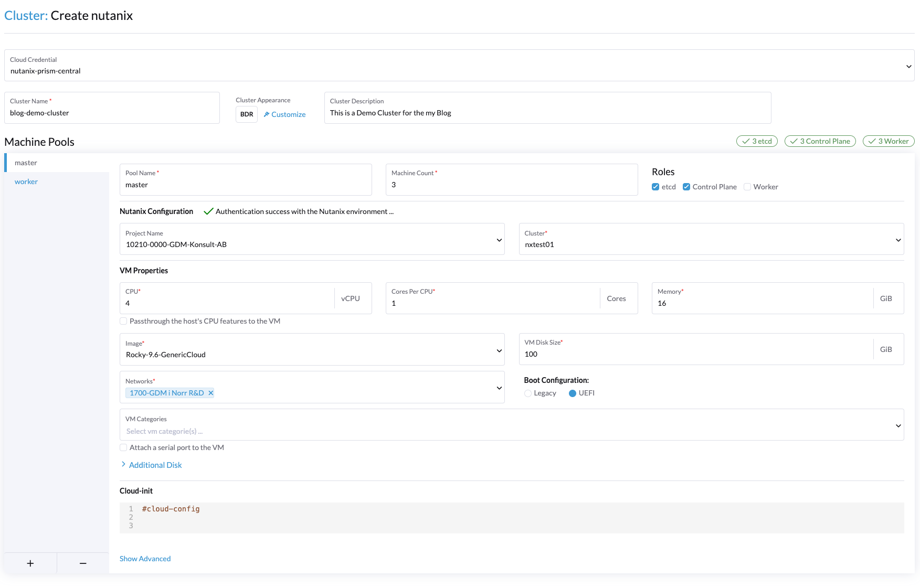Edit the Cluster Name field
The image size is (920, 588).
112,108
